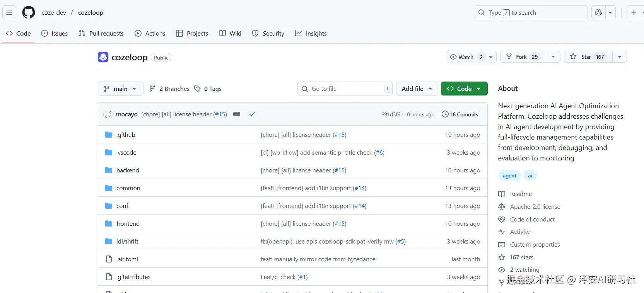Switch to the Issues tab
Screen dimensions: 644x293
[55, 33]
